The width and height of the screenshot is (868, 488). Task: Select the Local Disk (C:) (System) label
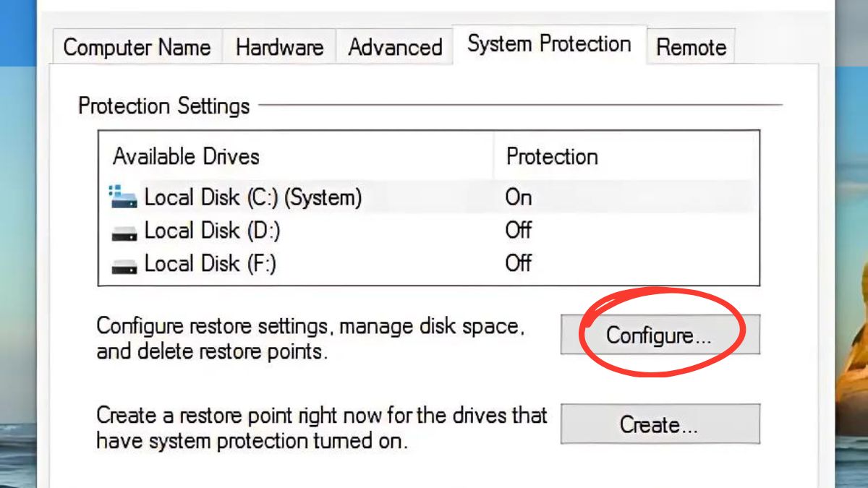click(x=253, y=197)
